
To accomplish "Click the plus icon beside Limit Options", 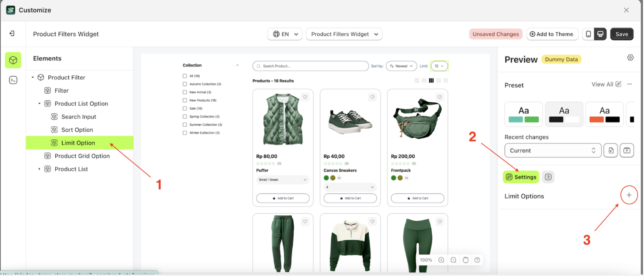I will pyautogui.click(x=629, y=195).
